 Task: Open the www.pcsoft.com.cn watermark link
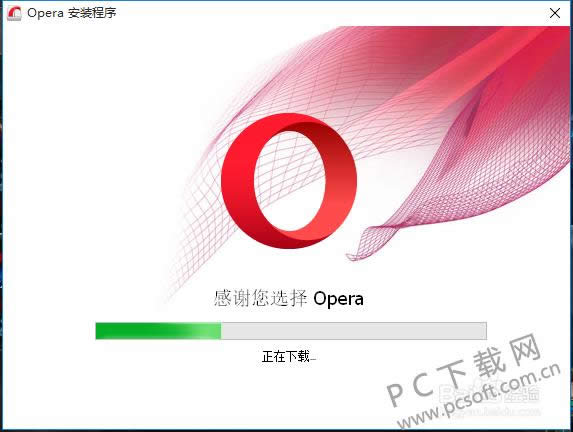tap(479, 397)
